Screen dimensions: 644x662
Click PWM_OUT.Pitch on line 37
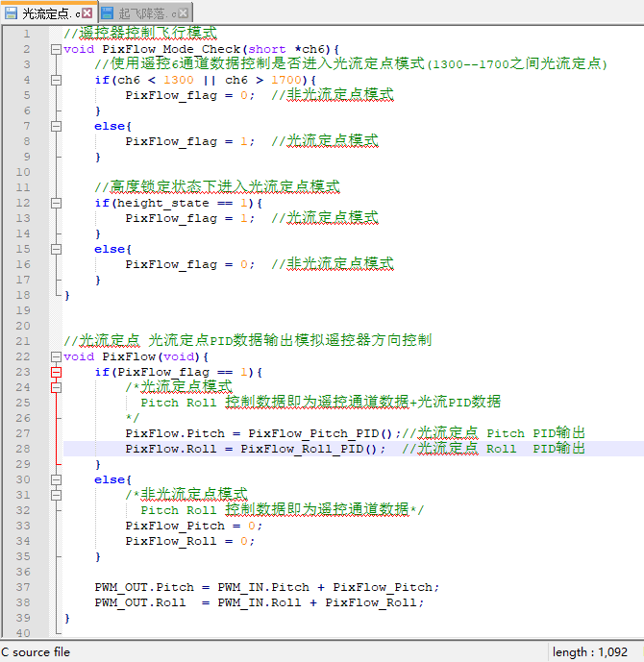click(144, 588)
